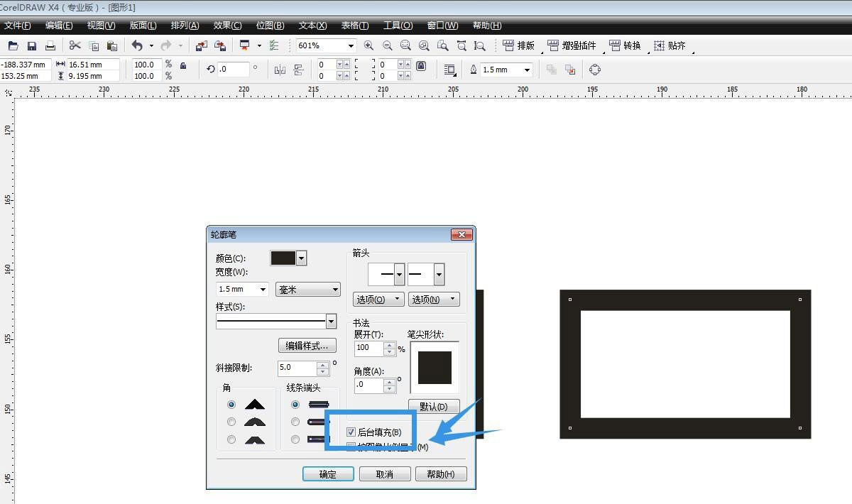Toggle the 后台填充 checkbox
This screenshot has height=504, width=852.
coord(351,432)
